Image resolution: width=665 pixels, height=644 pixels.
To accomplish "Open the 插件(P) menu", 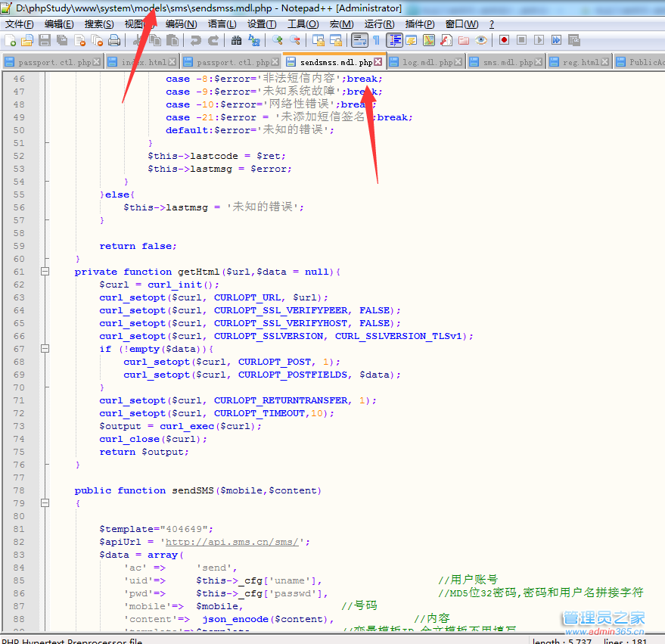I will click(419, 24).
